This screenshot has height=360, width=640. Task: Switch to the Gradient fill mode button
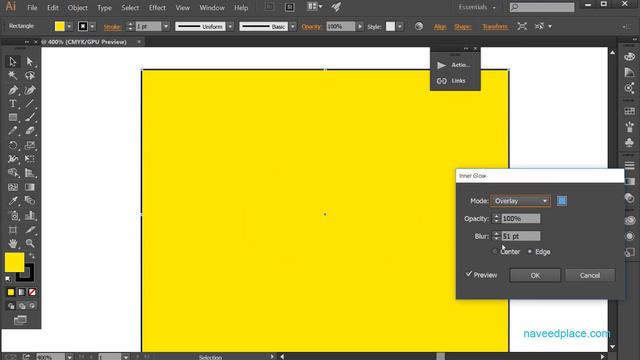coord(21,292)
